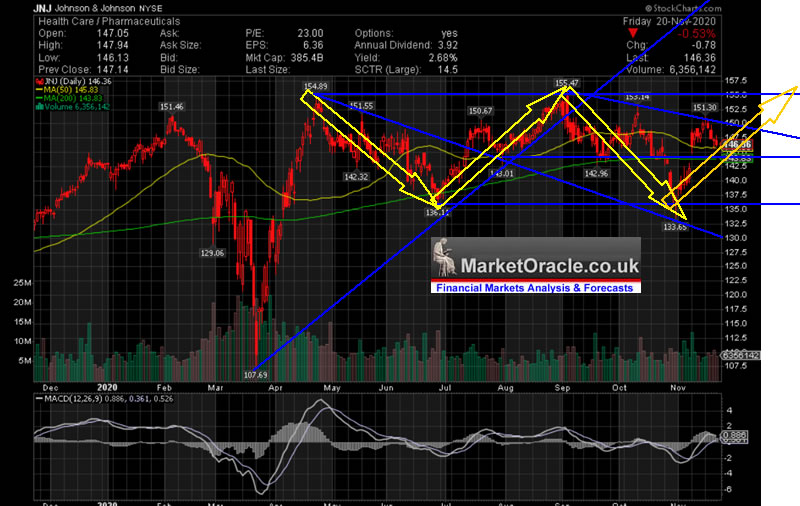Click the 107.5 price axis label
The height and width of the screenshot is (506, 800).
pos(736,366)
